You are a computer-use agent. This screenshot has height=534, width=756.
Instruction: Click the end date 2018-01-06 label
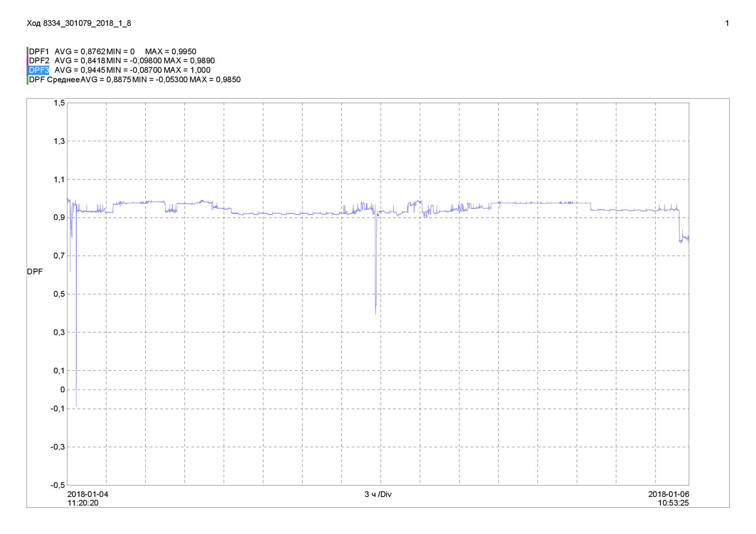pyautogui.click(x=669, y=494)
